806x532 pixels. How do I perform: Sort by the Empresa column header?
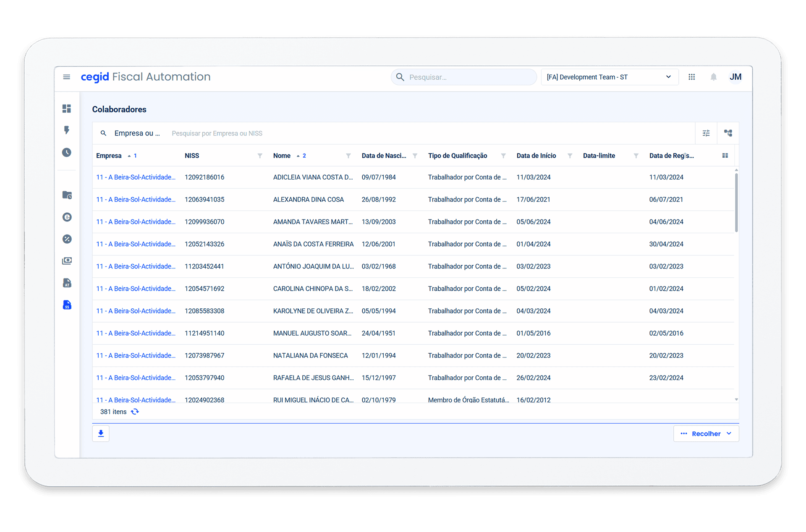tap(109, 156)
